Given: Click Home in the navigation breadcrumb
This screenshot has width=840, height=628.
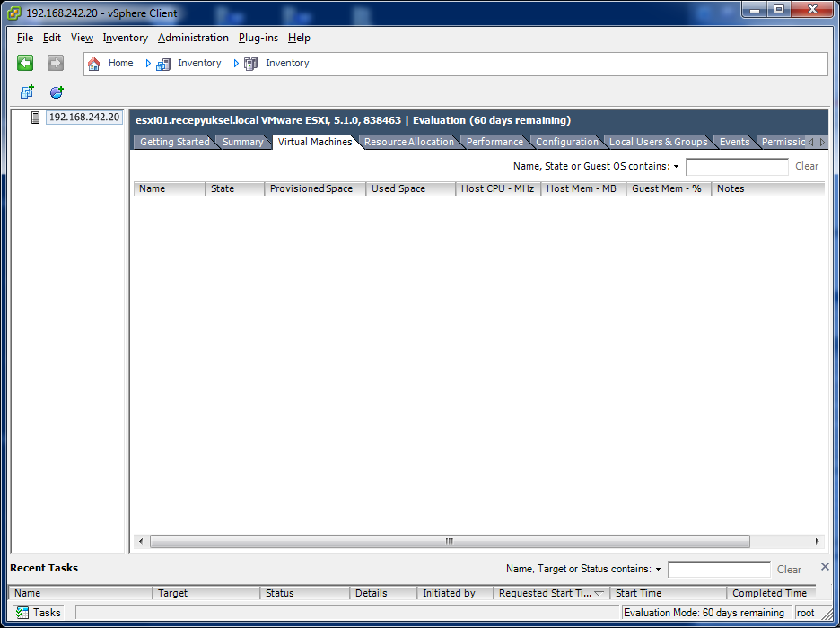Looking at the screenshot, I should click(x=120, y=63).
